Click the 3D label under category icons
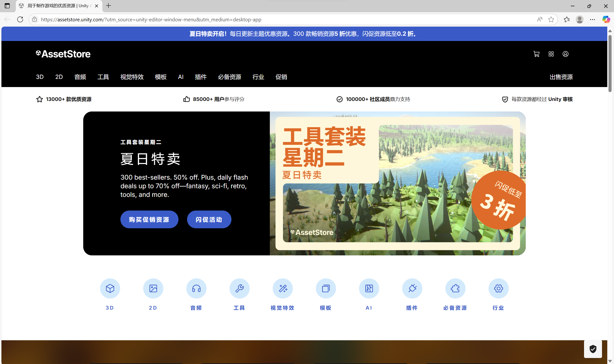The width and height of the screenshot is (614, 364). click(110, 308)
